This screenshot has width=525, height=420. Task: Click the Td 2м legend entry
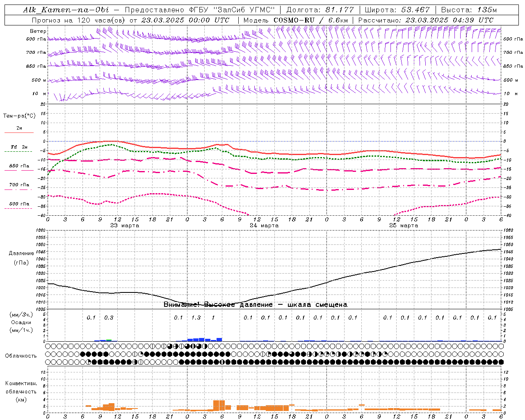point(19,147)
